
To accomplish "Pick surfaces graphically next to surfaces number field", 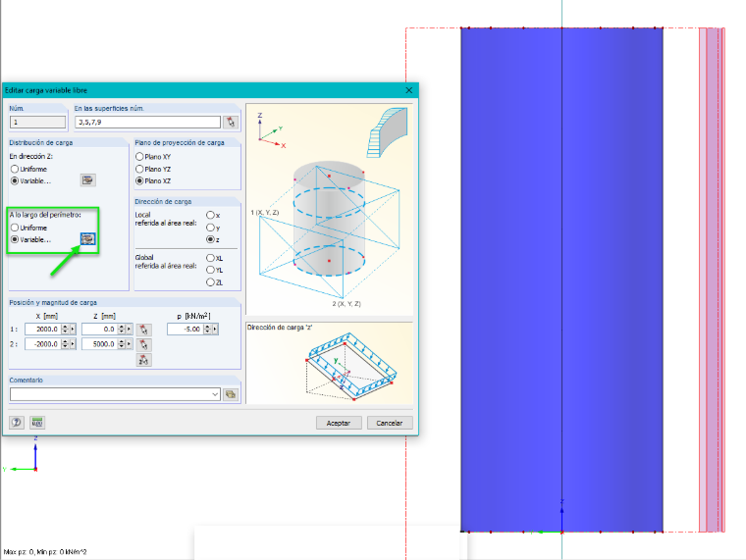I will click(231, 123).
